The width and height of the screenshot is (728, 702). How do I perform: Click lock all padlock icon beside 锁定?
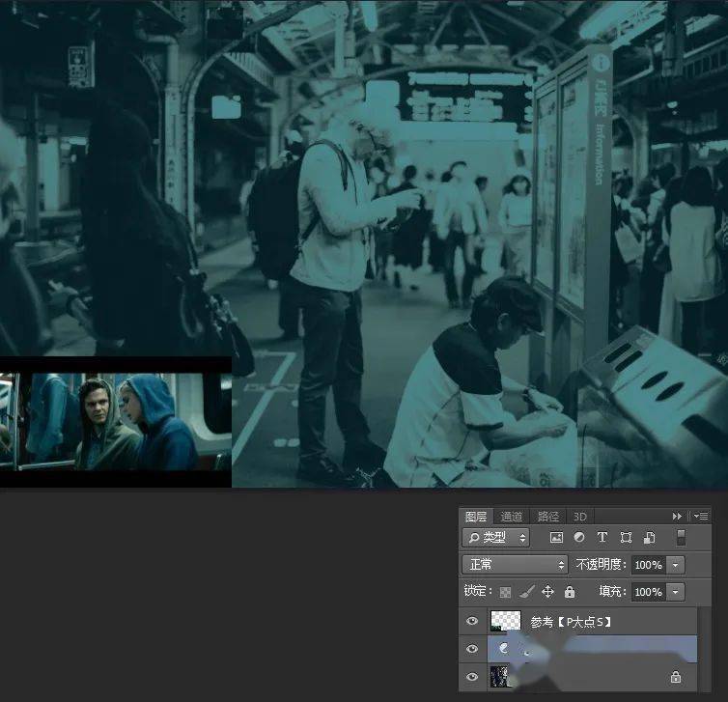pos(570,592)
